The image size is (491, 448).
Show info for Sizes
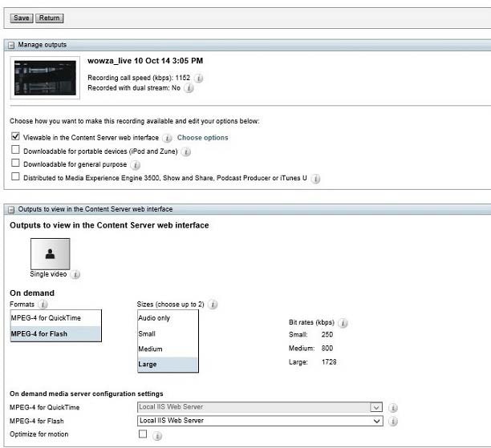pos(213,305)
